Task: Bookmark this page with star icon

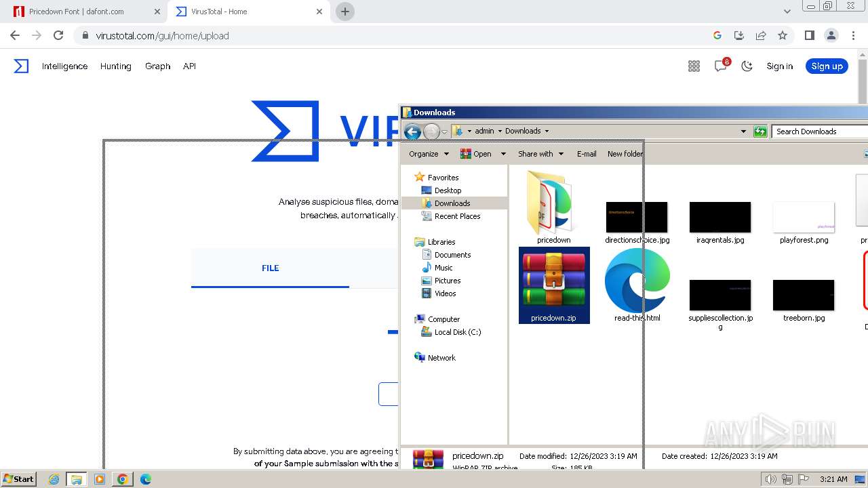Action: 783,35
